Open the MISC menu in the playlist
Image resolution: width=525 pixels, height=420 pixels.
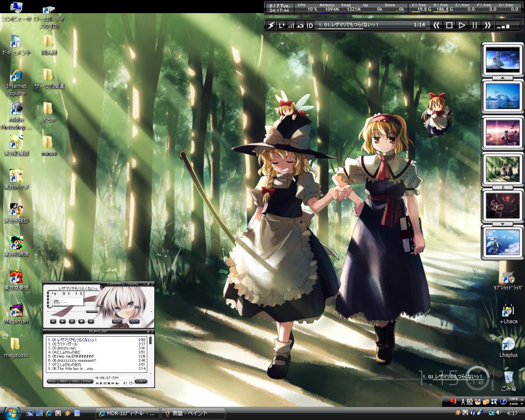(88, 381)
